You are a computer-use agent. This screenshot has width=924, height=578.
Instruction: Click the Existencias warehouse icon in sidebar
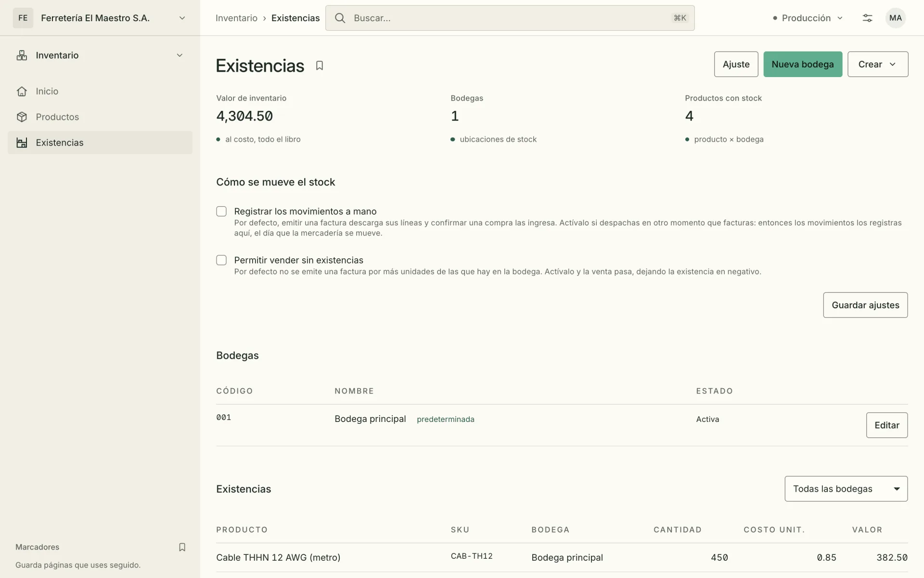(22, 143)
